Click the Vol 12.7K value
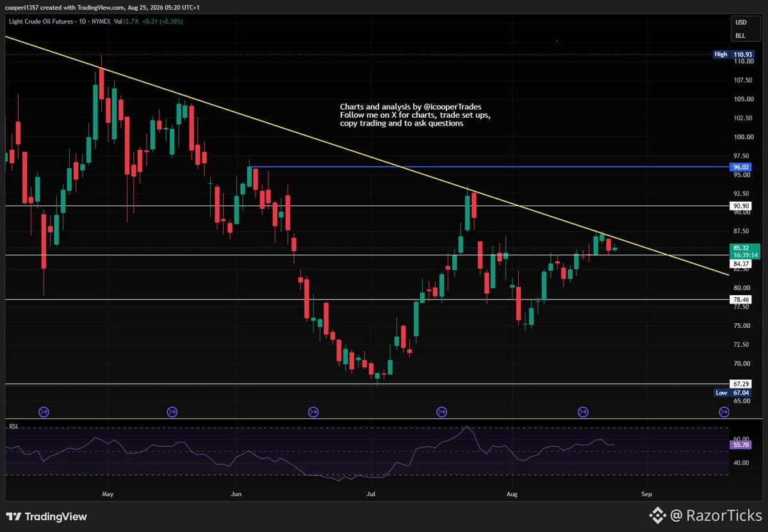This screenshot has height=532, width=768. 126,22
